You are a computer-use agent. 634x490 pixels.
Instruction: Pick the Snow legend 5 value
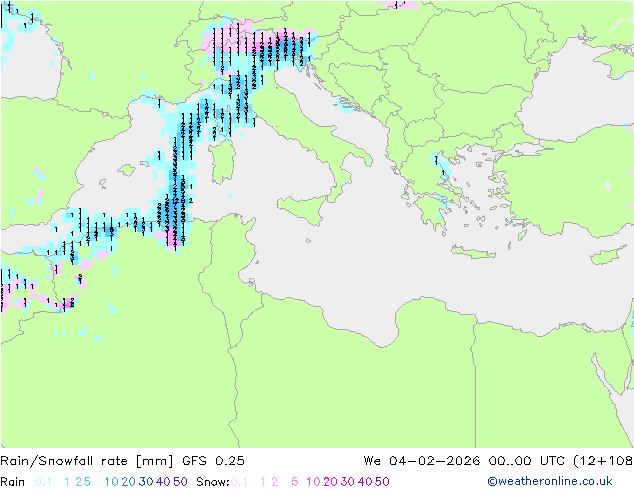[x=294, y=482]
